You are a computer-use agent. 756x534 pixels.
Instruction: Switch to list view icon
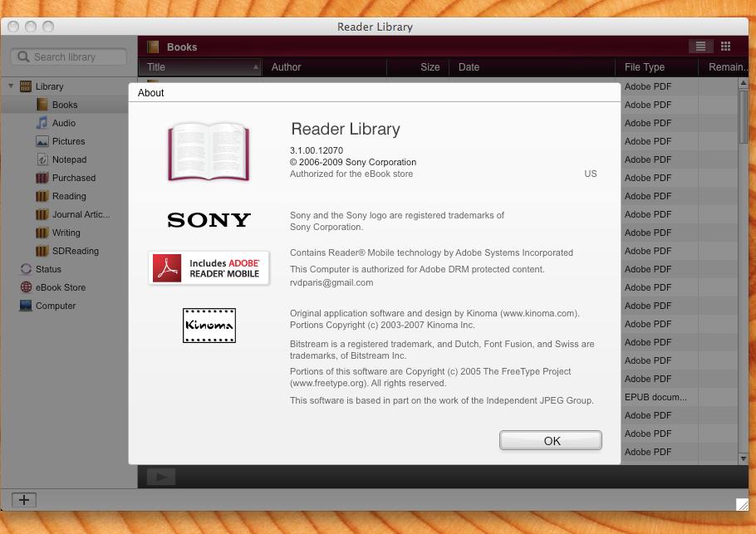pyautogui.click(x=700, y=47)
